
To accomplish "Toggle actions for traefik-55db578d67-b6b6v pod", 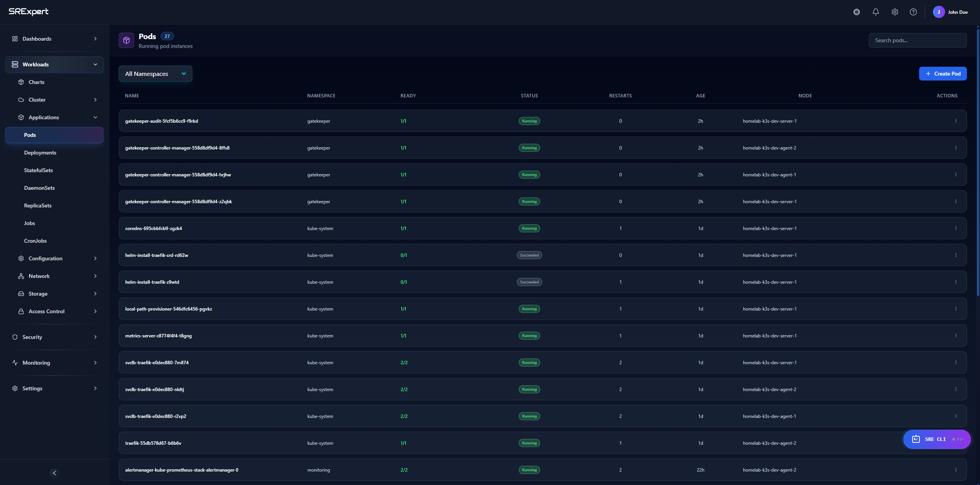I will pos(956,443).
